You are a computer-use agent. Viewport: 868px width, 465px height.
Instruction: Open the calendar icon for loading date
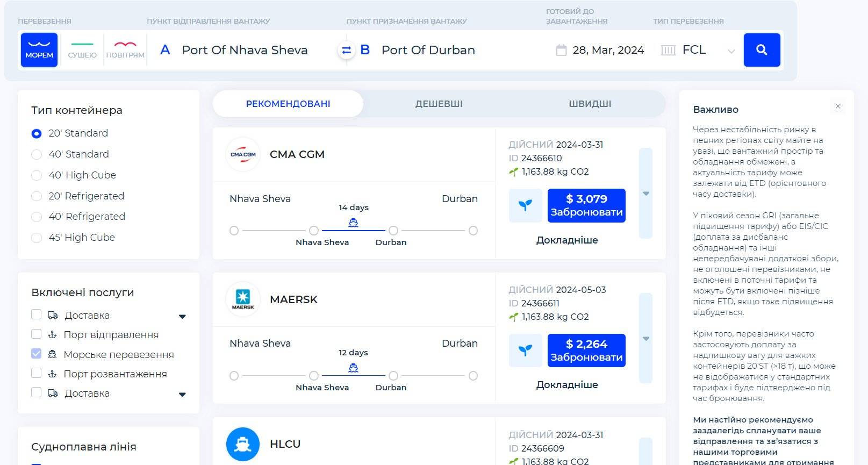click(561, 50)
